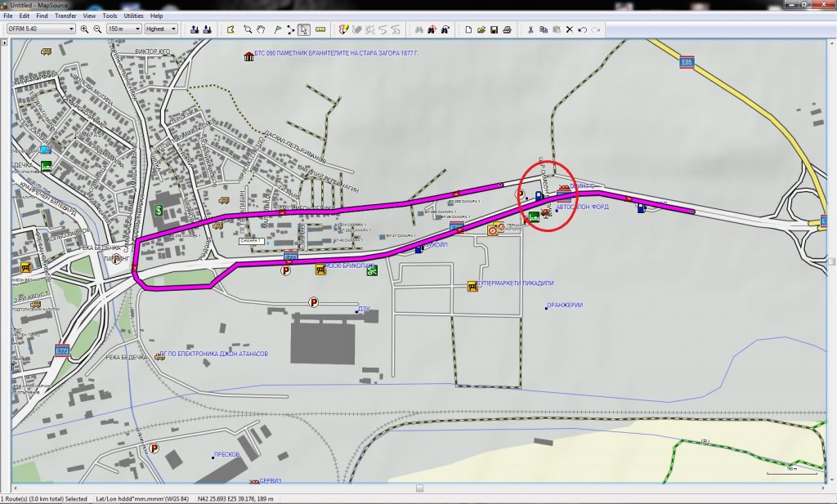This screenshot has height=504, width=837.
Task: Open the Utilities menu
Action: [134, 16]
